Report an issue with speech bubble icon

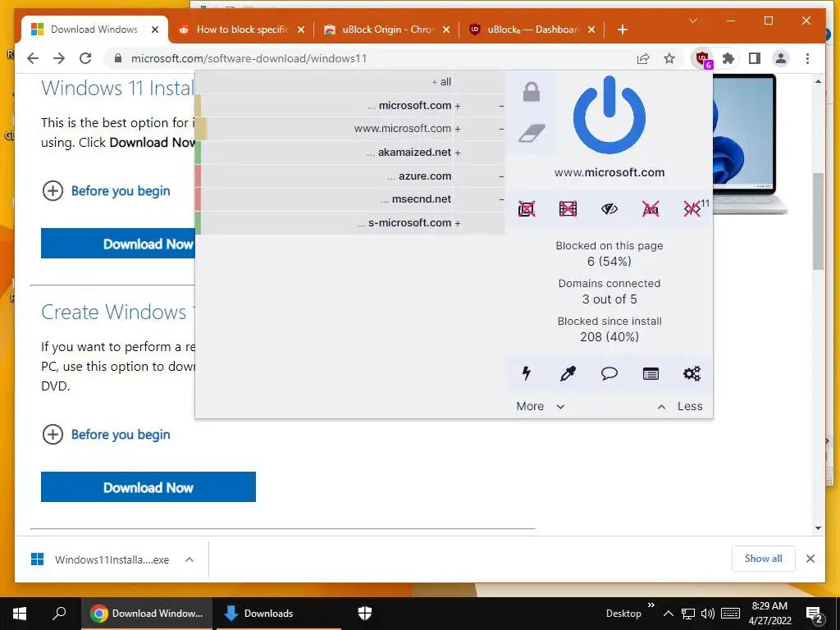609,373
